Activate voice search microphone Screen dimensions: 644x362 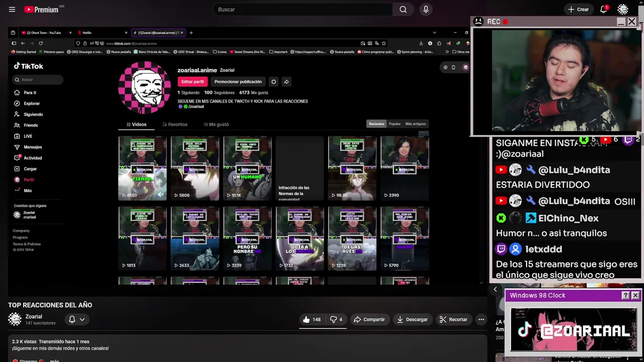(x=426, y=10)
